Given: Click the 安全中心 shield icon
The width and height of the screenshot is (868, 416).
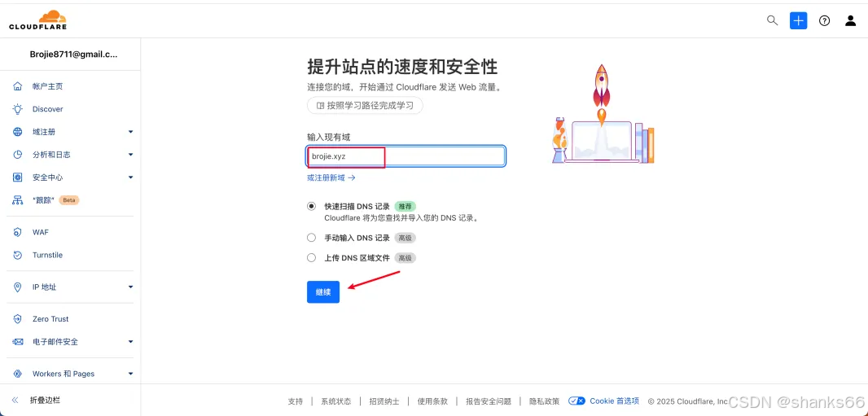Looking at the screenshot, I should tap(18, 177).
